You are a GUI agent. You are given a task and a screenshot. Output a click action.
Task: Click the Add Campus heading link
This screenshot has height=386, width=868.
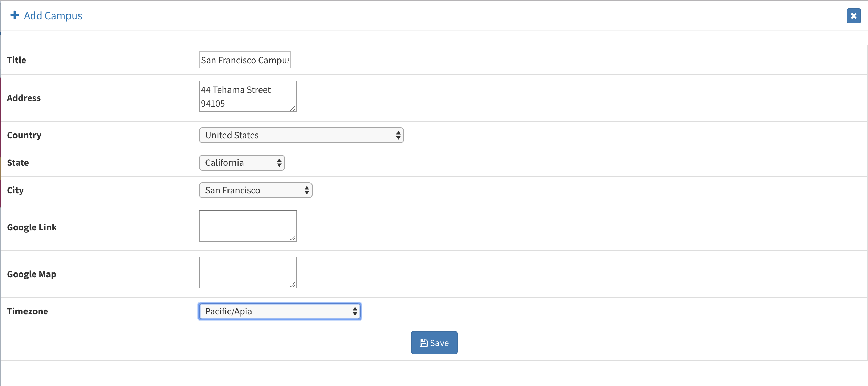pos(53,16)
